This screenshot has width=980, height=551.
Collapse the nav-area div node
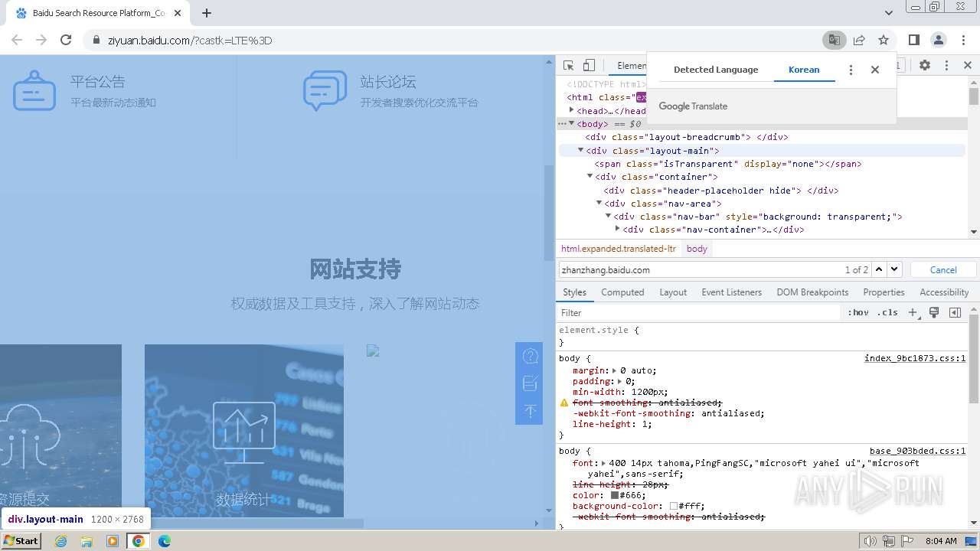(x=599, y=203)
